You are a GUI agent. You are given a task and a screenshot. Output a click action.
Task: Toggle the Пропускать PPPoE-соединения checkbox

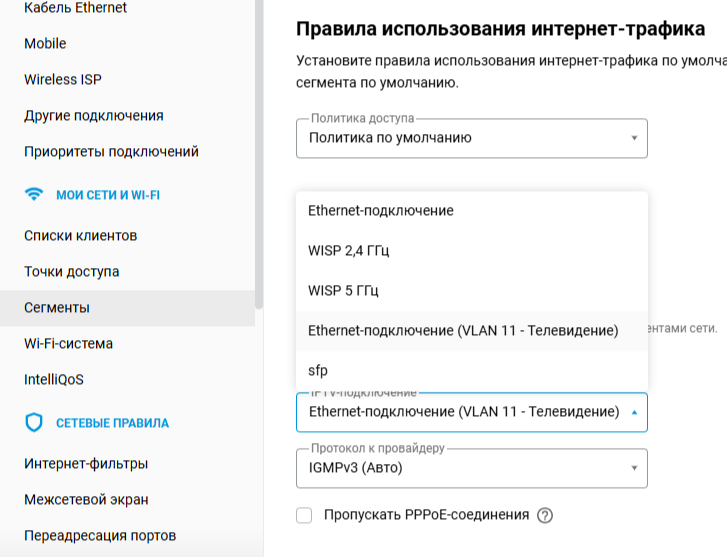pos(304,515)
